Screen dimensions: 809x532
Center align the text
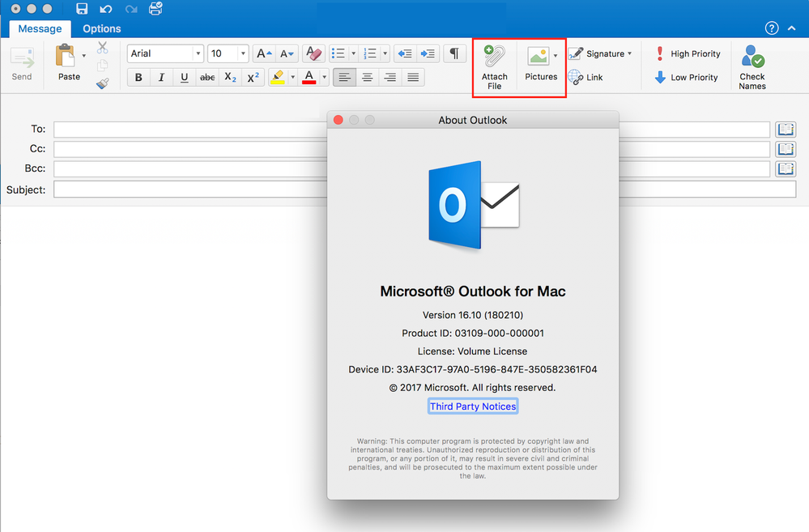coord(368,78)
